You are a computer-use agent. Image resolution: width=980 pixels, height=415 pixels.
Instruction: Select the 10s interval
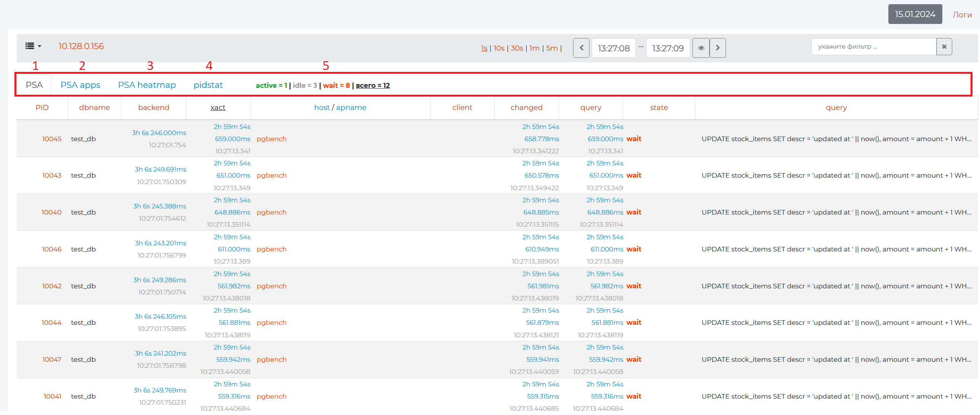pyautogui.click(x=499, y=48)
